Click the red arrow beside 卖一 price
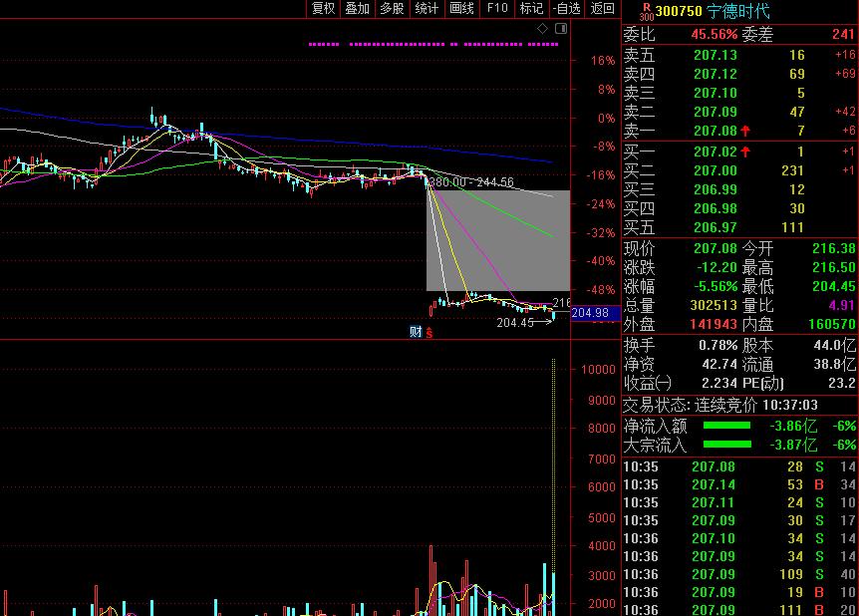This screenshot has height=616, width=859. (x=745, y=131)
